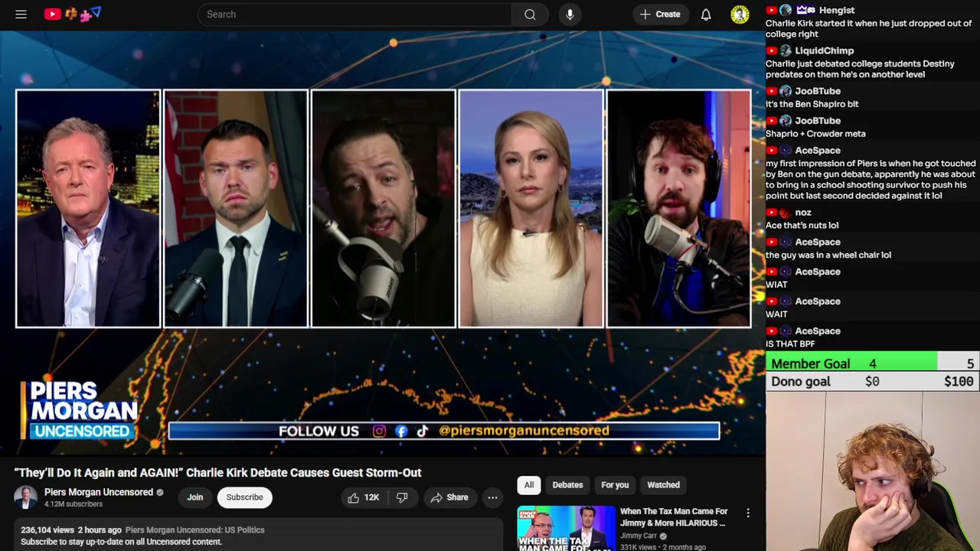Open the Piers Morgan Uncensored channel name
This screenshot has height=551, width=980.
[99, 492]
